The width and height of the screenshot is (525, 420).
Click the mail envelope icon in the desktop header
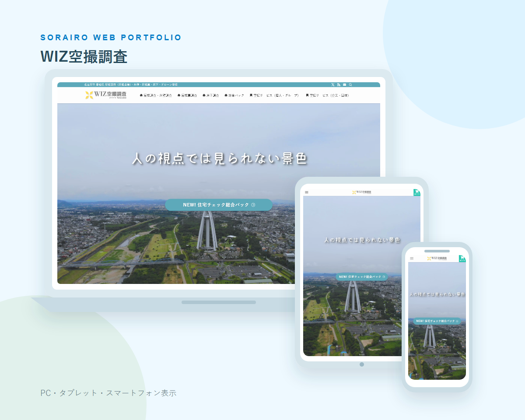[344, 84]
